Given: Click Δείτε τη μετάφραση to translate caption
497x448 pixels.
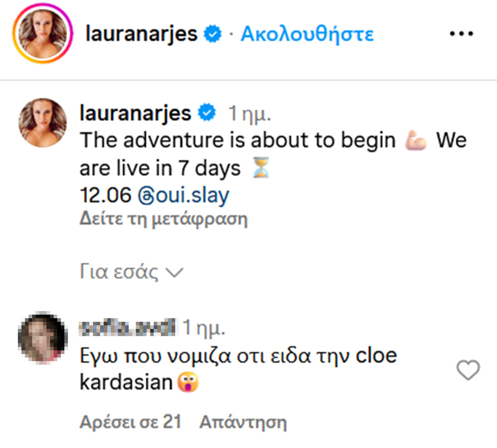Looking at the screenshot, I should 163,218.
